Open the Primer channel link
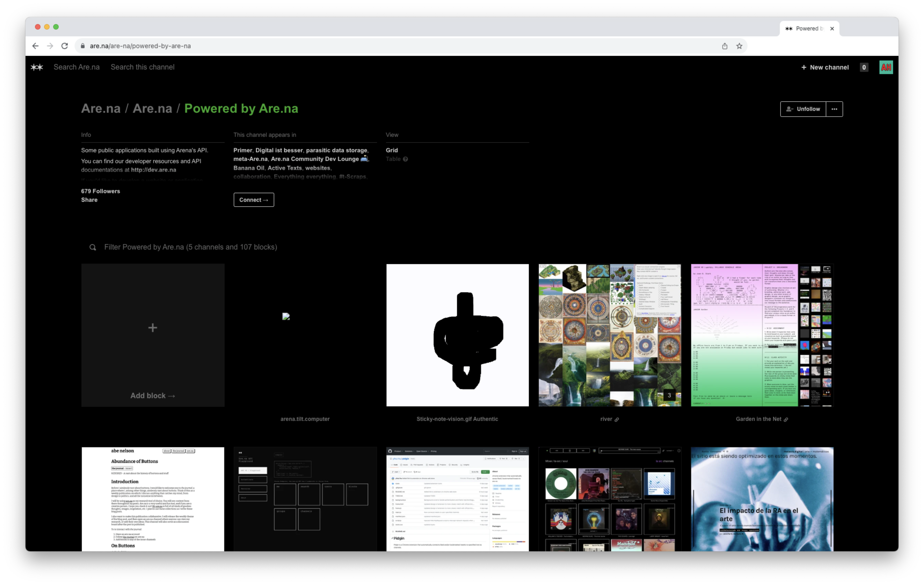Viewport: 924px width, 585px height. click(243, 150)
